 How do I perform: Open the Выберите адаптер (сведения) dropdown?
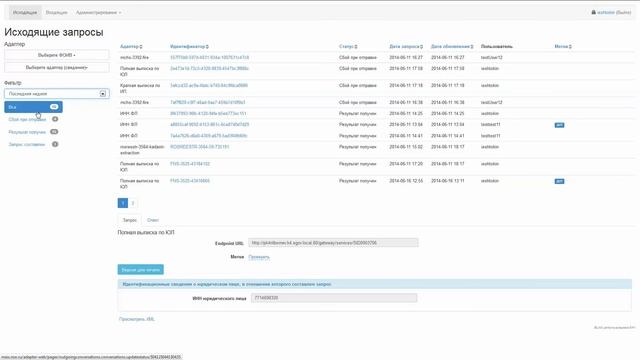(x=57, y=67)
